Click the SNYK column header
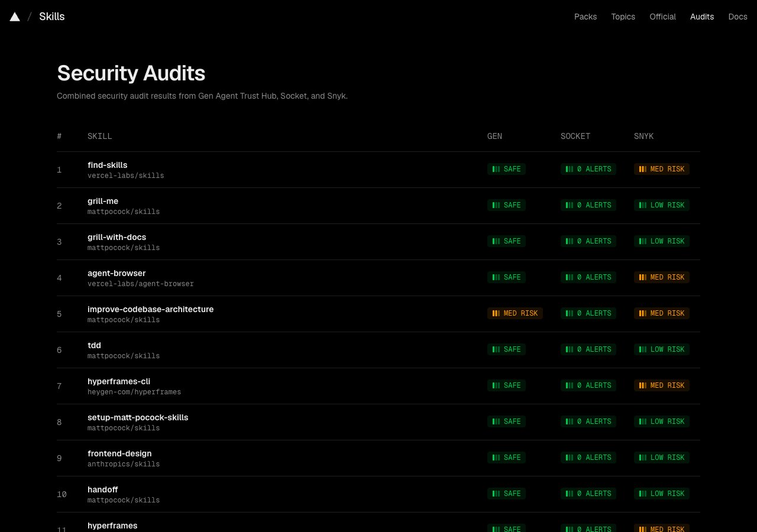 [643, 137]
